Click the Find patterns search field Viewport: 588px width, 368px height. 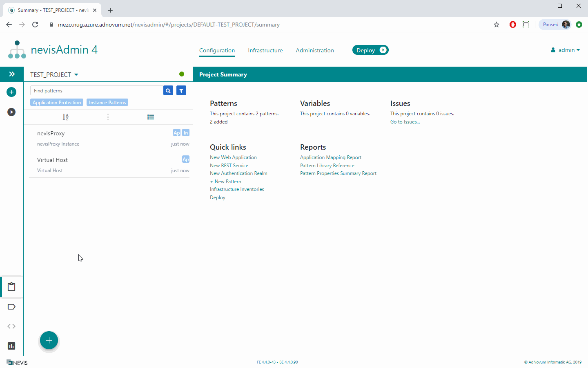click(96, 90)
